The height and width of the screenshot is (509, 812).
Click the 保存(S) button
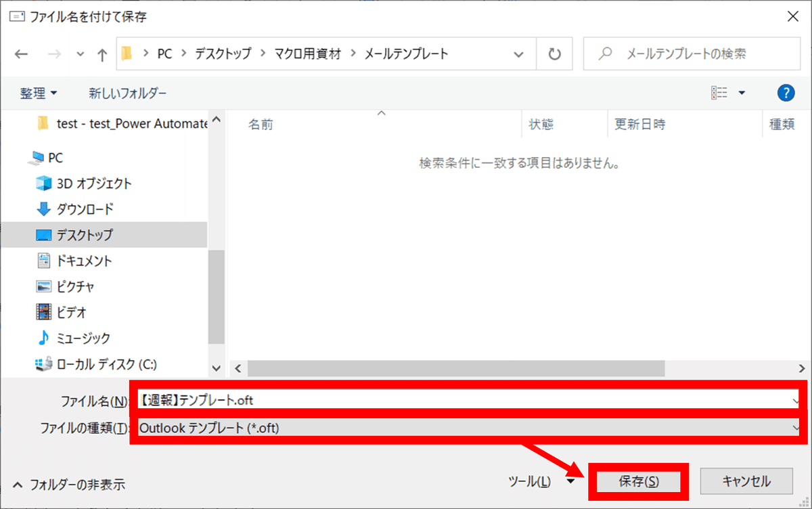click(x=639, y=481)
